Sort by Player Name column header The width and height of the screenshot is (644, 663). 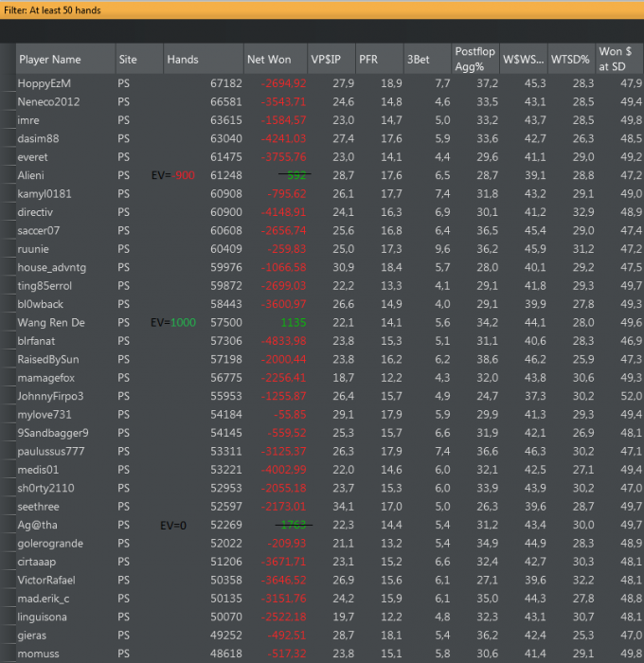pos(65,59)
